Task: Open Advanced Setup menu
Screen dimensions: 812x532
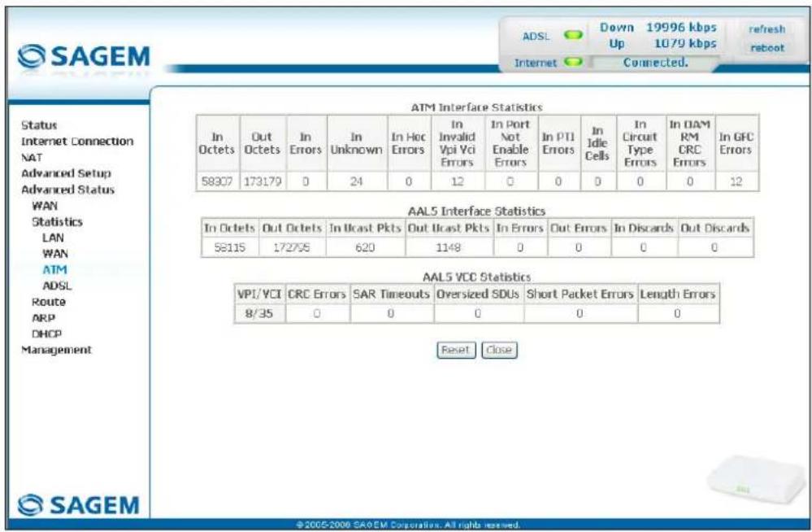Action: (67, 173)
